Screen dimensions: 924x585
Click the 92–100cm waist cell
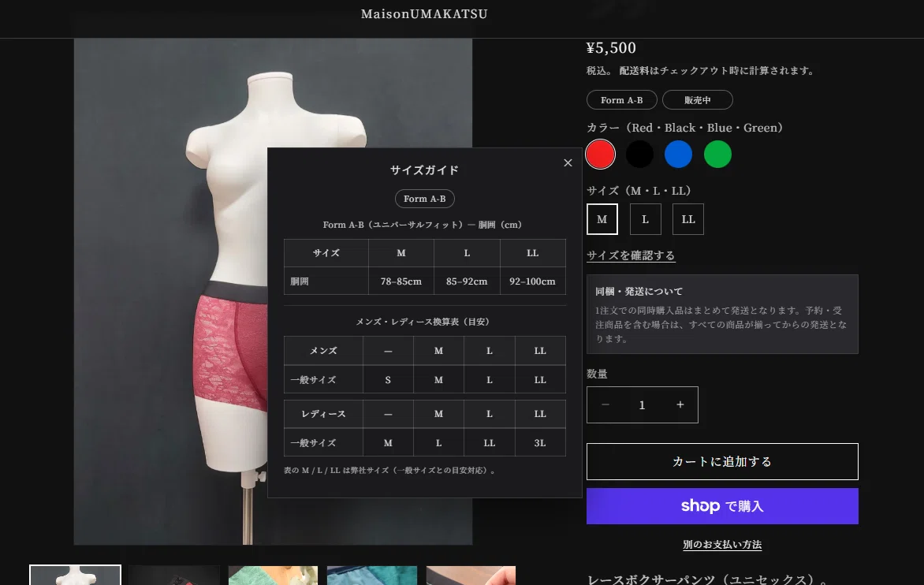tap(533, 281)
